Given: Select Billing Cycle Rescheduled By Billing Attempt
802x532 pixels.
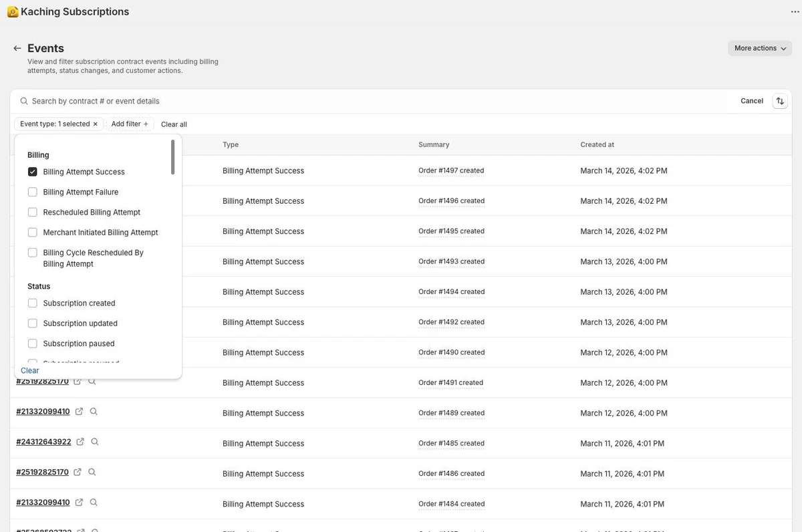Looking at the screenshot, I should point(32,253).
